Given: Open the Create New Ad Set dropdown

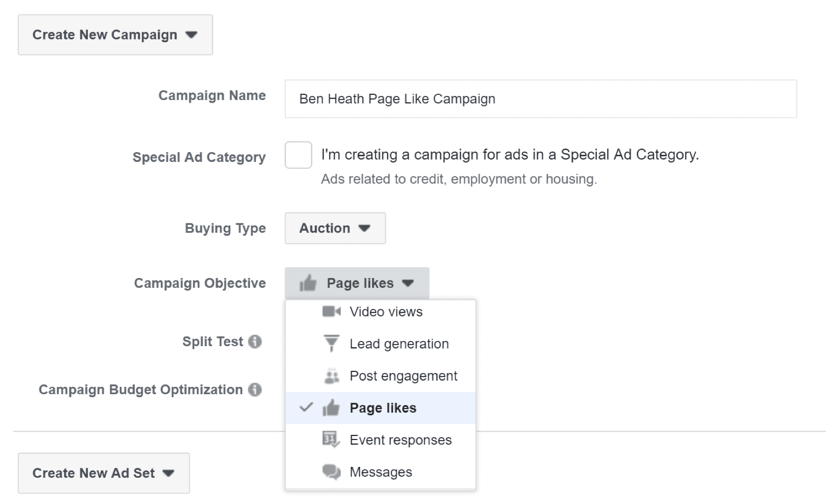Looking at the screenshot, I should 104,473.
